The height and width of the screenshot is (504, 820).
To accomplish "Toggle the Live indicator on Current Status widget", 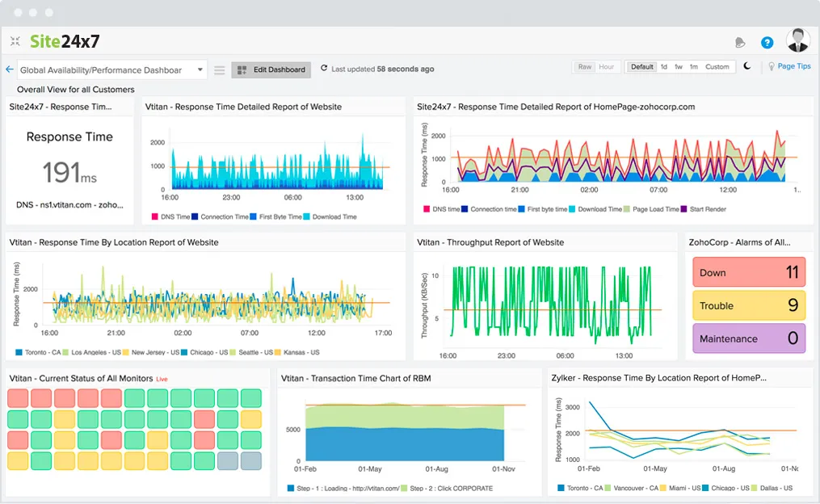I will [162, 378].
